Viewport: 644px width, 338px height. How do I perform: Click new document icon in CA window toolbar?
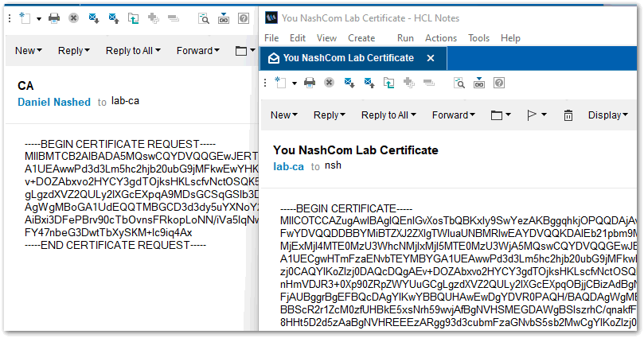[x=25, y=18]
